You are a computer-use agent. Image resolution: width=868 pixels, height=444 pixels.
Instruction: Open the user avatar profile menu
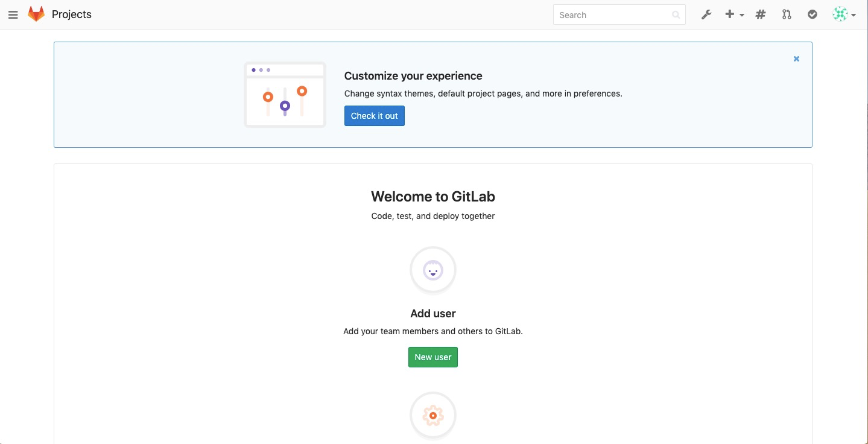[x=840, y=14]
